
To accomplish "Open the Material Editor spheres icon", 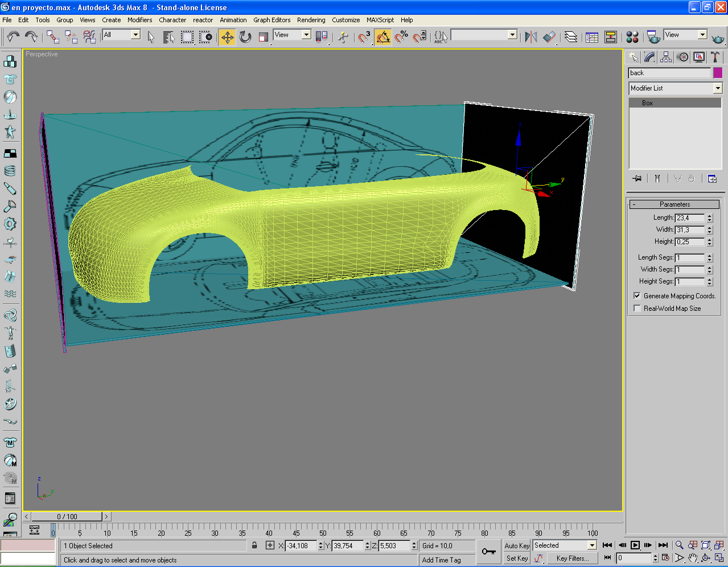I will [632, 37].
